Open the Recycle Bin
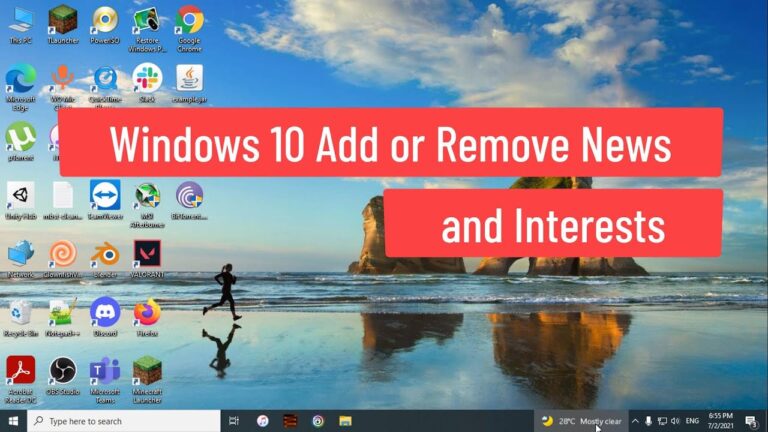The height and width of the screenshot is (432, 768). tap(20, 312)
